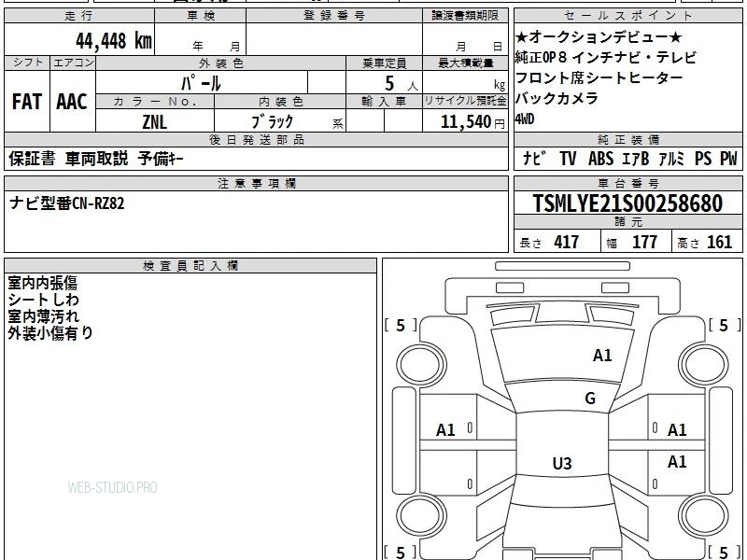
Task: Click the 走行 header
Action: [x=78, y=16]
